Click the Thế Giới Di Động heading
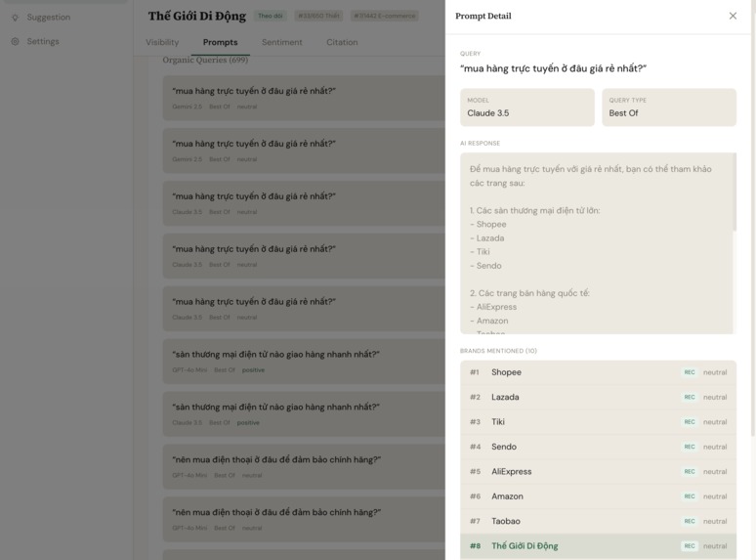Image resolution: width=756 pixels, height=560 pixels. pyautogui.click(x=196, y=16)
